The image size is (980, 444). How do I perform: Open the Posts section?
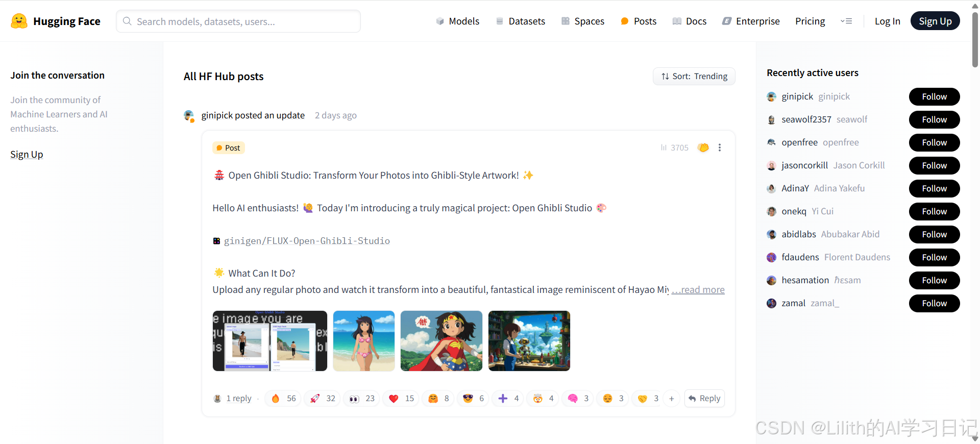point(639,21)
